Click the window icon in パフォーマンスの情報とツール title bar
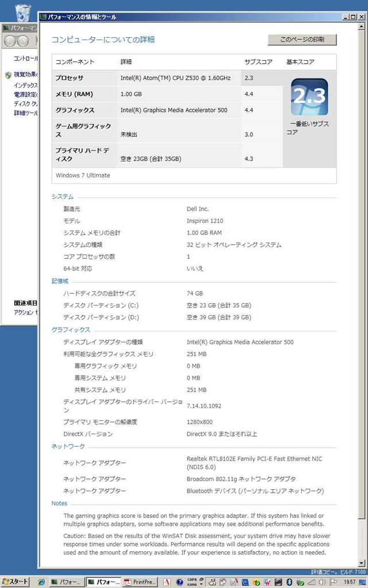 pos(43,17)
